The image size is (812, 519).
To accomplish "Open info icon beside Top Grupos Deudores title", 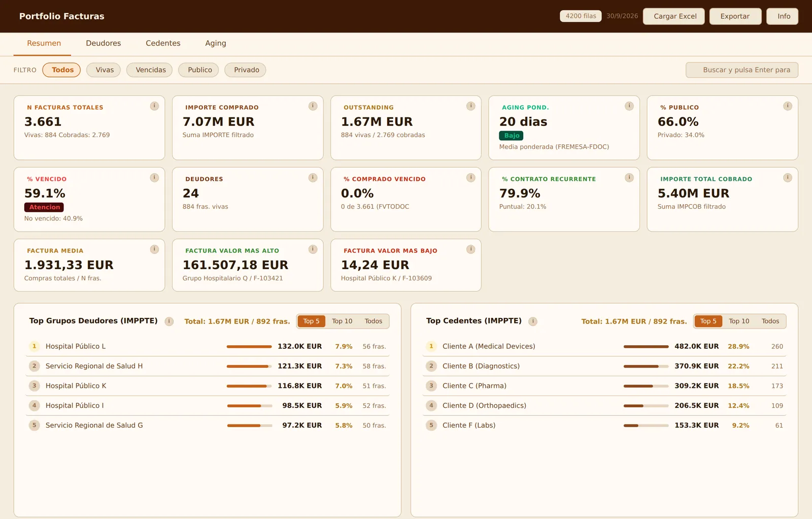I will 170,321.
